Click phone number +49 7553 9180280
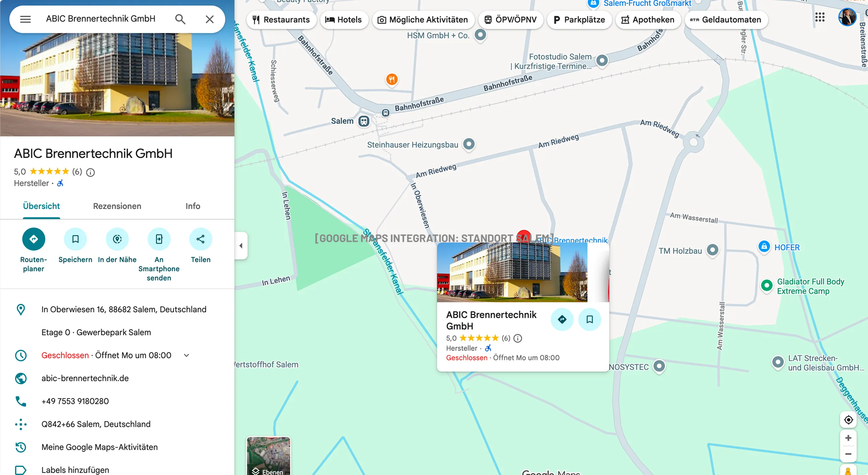 click(75, 401)
